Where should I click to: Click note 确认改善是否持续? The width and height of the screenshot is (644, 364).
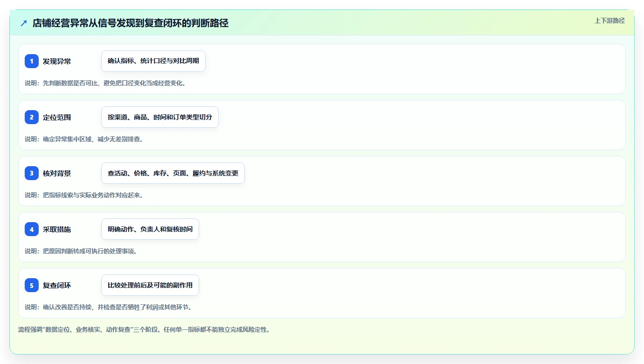(108, 307)
